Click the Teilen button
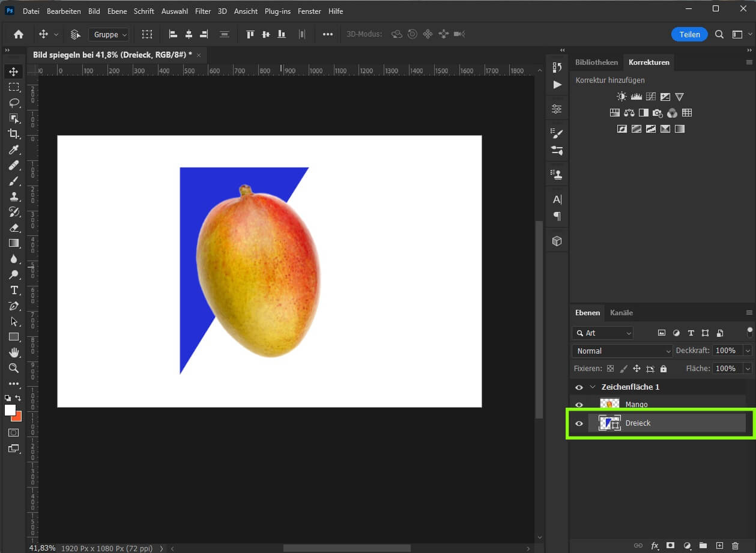The height and width of the screenshot is (553, 756). [x=689, y=34]
